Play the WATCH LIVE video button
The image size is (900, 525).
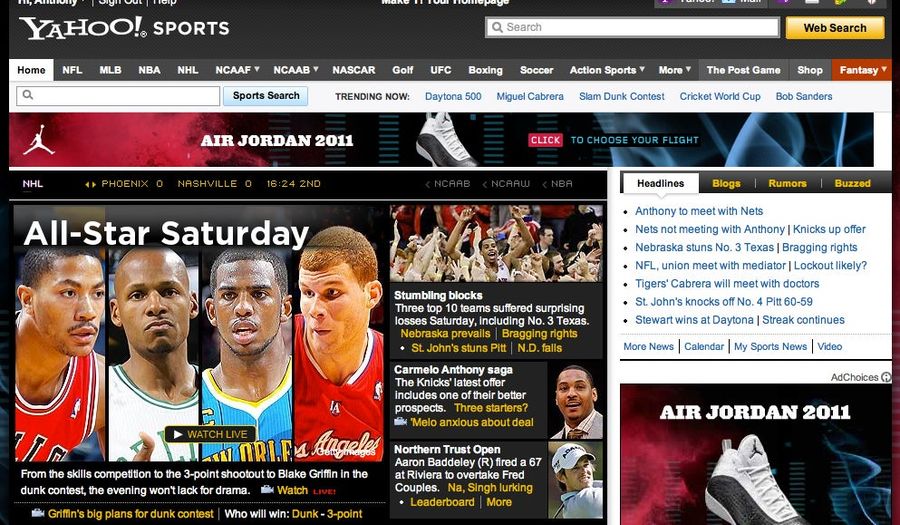click(x=211, y=434)
